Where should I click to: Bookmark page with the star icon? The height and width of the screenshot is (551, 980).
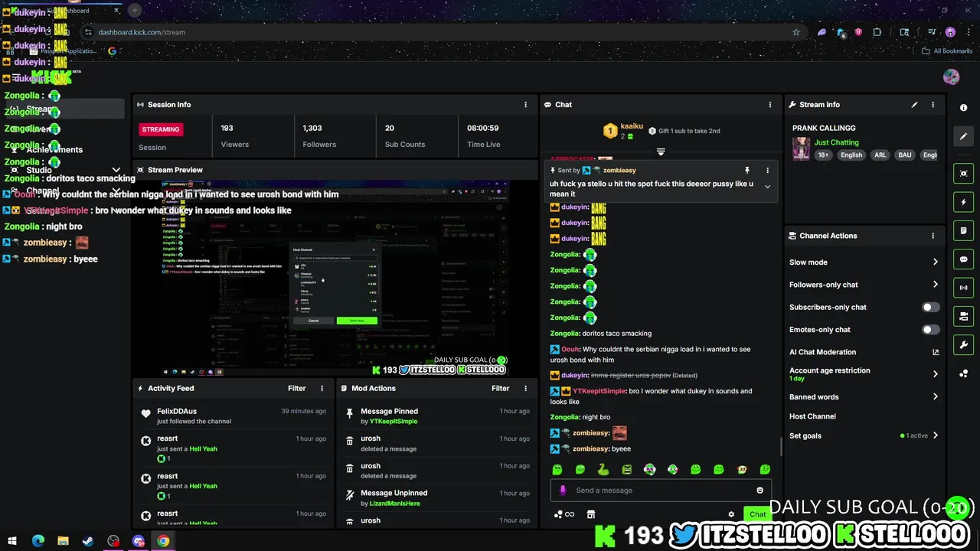coord(796,32)
